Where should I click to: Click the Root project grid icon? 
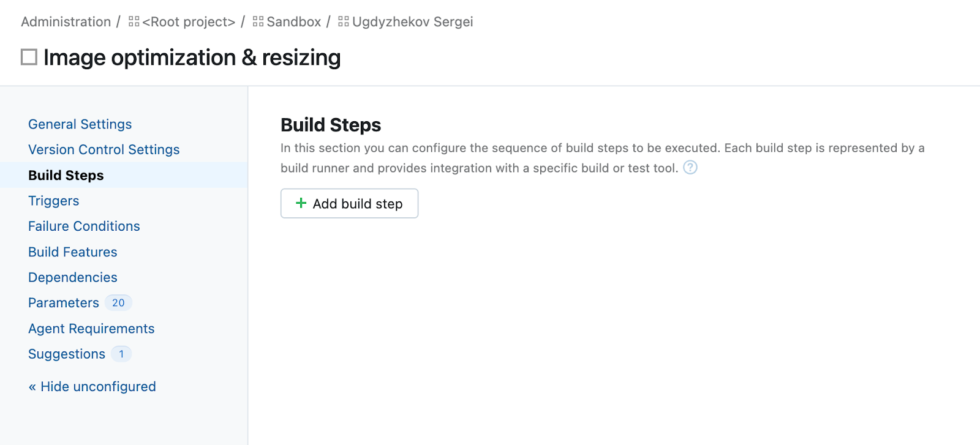click(x=134, y=22)
